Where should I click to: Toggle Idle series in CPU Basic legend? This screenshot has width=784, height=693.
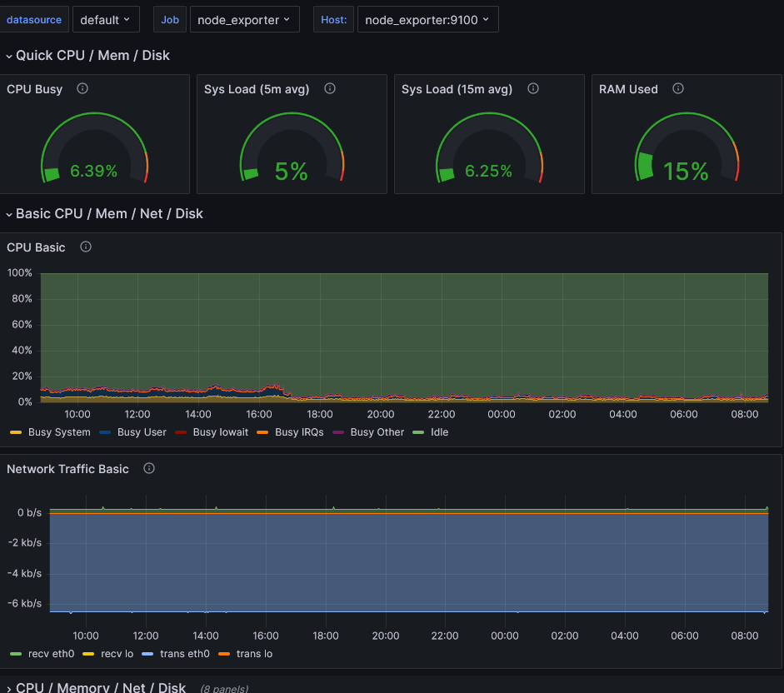[x=439, y=432]
